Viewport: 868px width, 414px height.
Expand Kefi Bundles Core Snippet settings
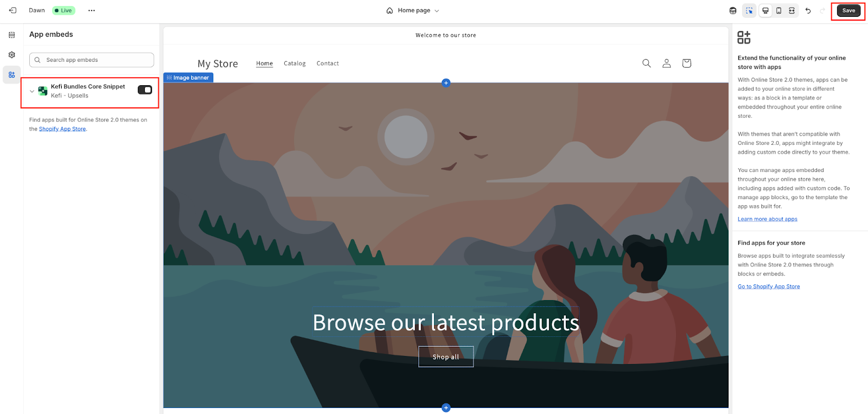(32, 91)
